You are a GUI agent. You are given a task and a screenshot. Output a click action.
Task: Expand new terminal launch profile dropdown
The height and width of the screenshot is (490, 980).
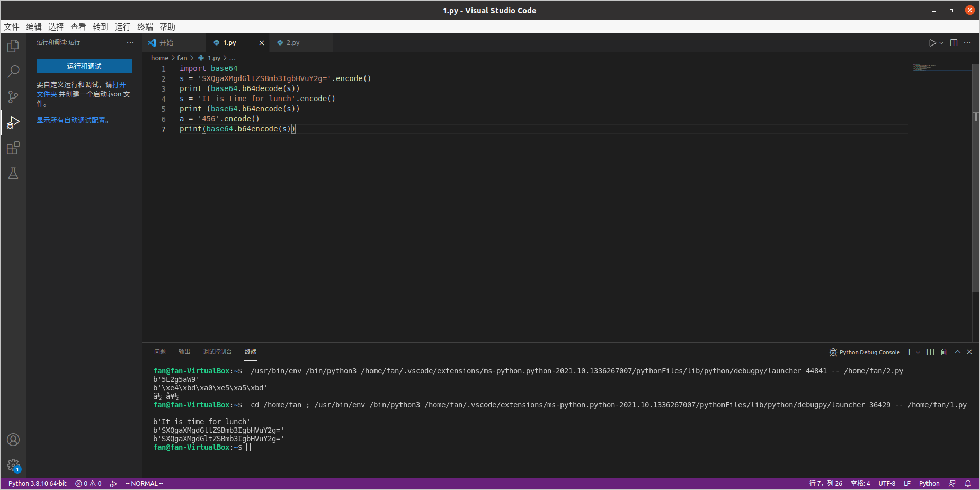point(918,352)
